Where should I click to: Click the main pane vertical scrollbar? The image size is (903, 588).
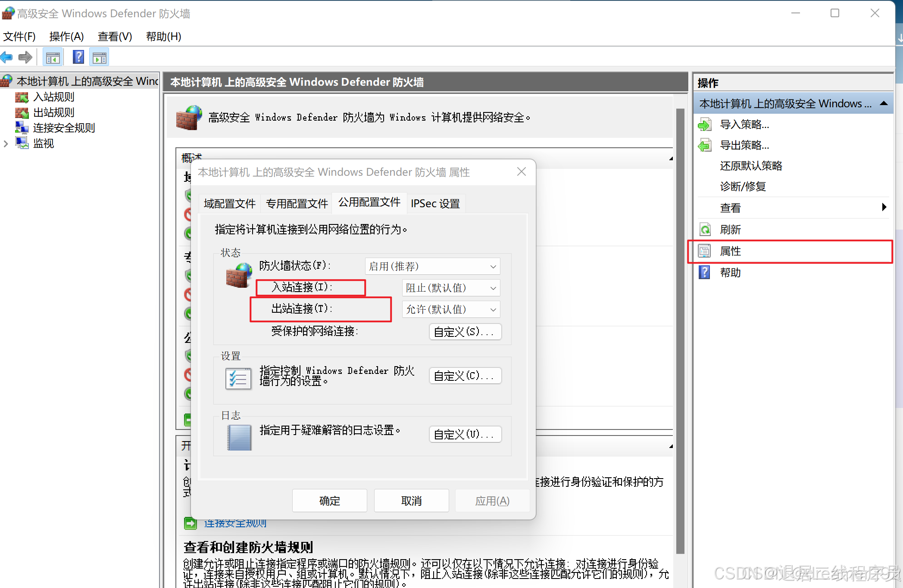[680, 331]
